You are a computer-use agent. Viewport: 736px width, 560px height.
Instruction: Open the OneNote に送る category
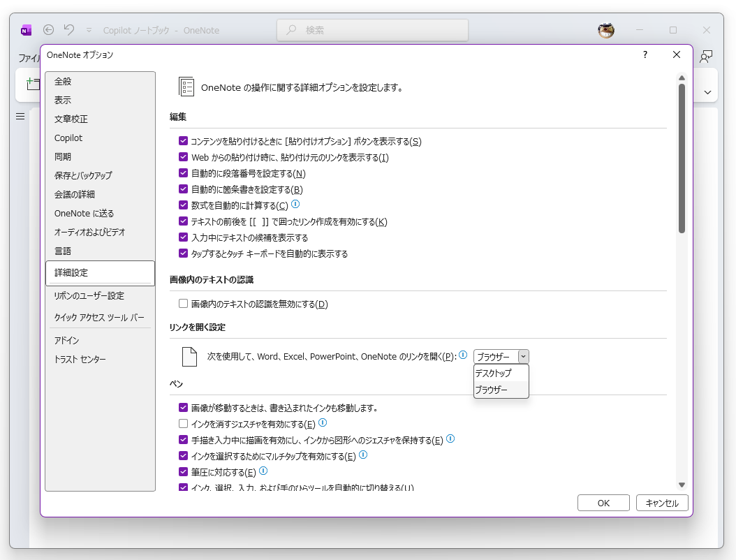(100, 213)
